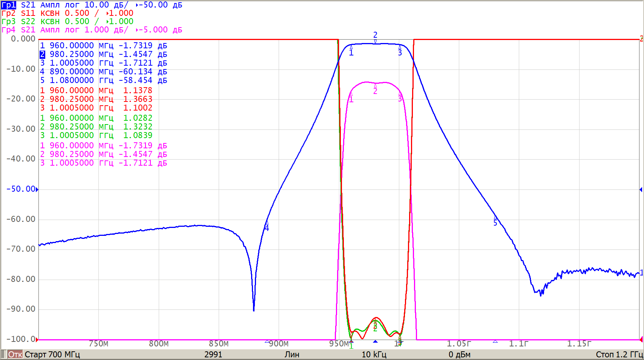Activate the red Гр2 trace label

coord(8,13)
